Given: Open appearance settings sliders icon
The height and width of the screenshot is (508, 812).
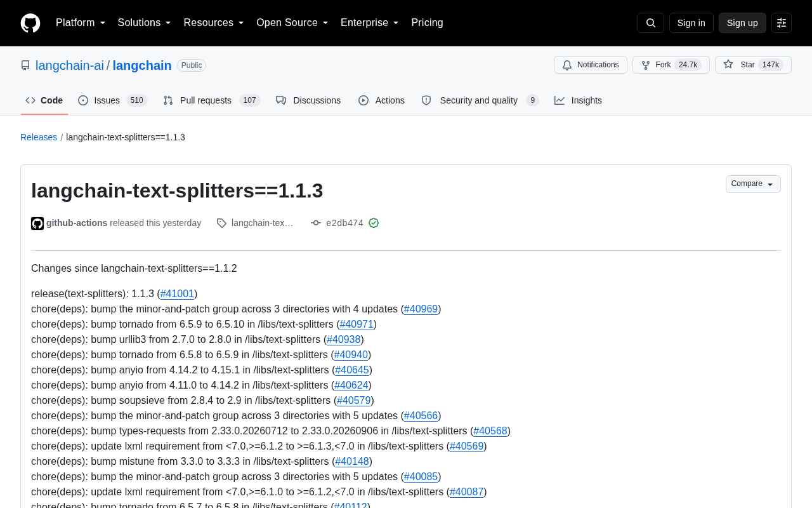Looking at the screenshot, I should [x=782, y=23].
